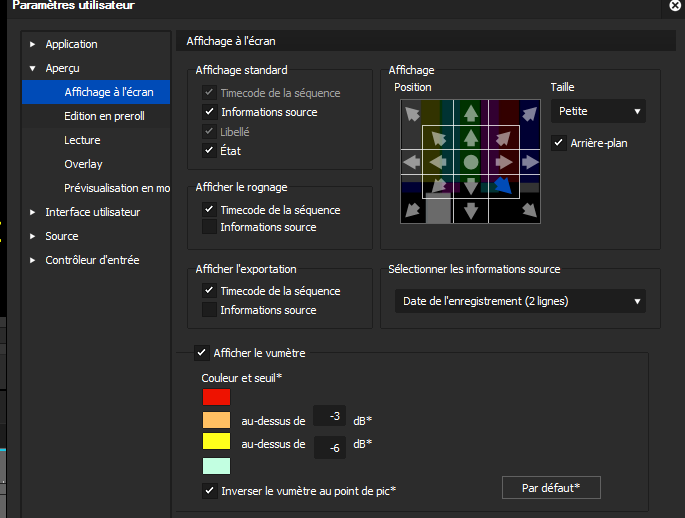This screenshot has height=518, width=685.
Task: Click the -3 dB threshold input field
Action: pyautogui.click(x=330, y=416)
